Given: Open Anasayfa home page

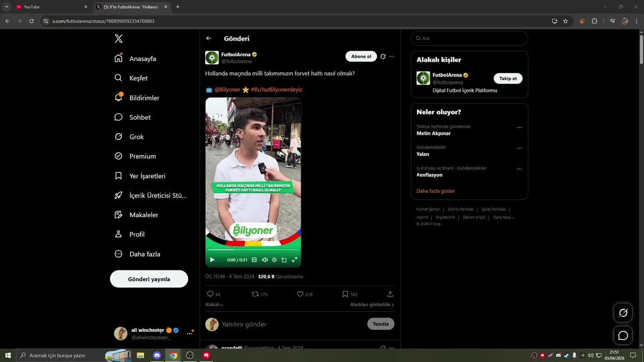Looking at the screenshot, I should (x=135, y=58).
